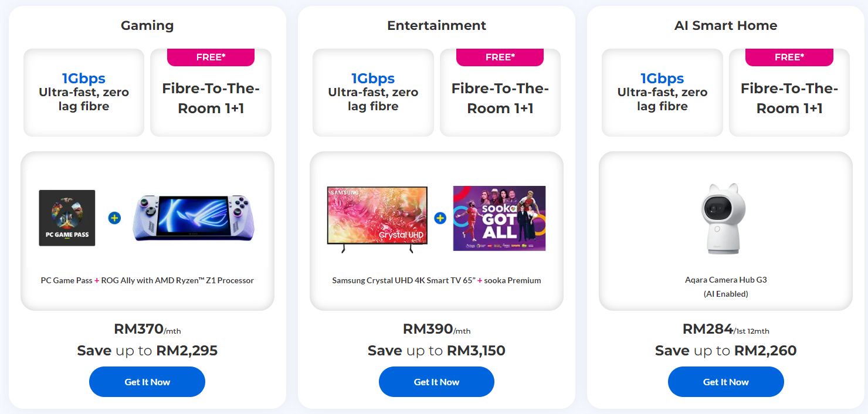Image resolution: width=868 pixels, height=414 pixels.
Task: Click the ROG Ally handheld console image
Action: point(194,218)
